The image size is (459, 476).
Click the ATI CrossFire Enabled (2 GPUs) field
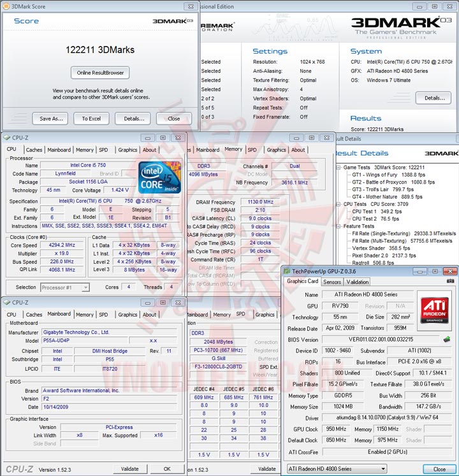(x=388, y=452)
